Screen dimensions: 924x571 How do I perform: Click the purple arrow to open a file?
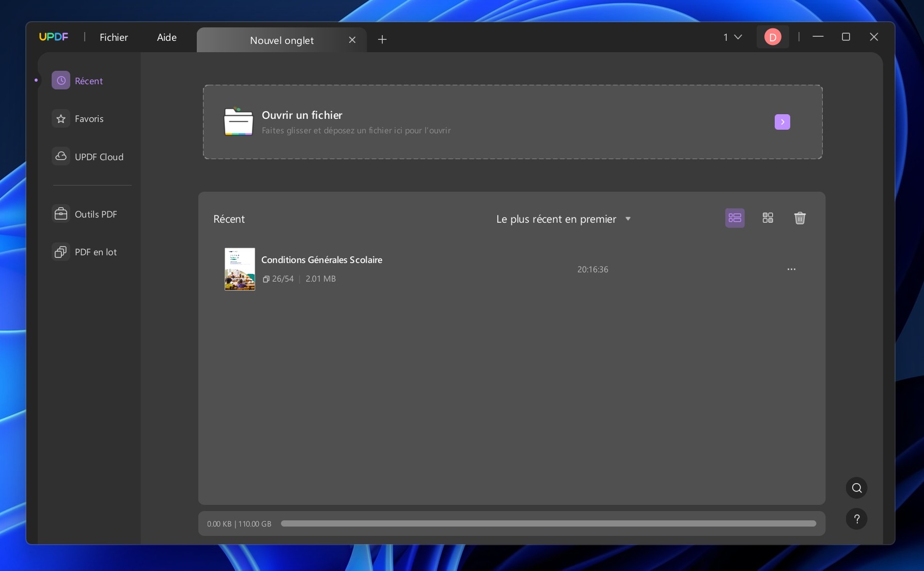(x=782, y=122)
